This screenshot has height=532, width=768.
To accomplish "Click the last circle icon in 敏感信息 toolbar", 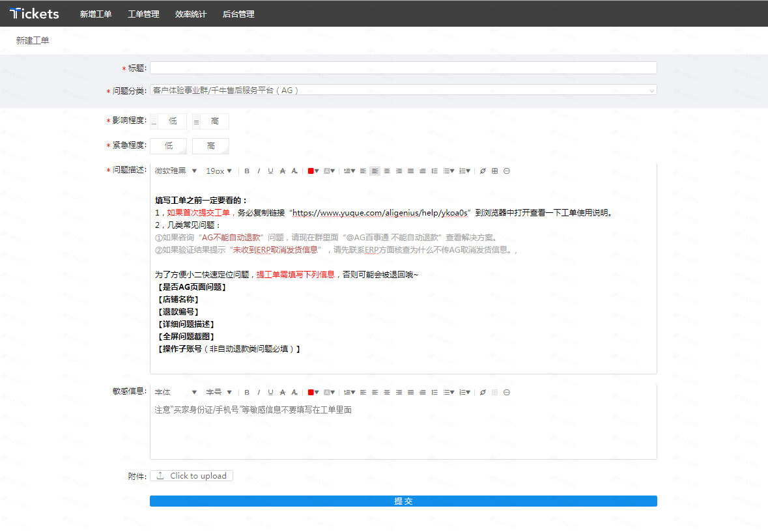I will click(507, 392).
